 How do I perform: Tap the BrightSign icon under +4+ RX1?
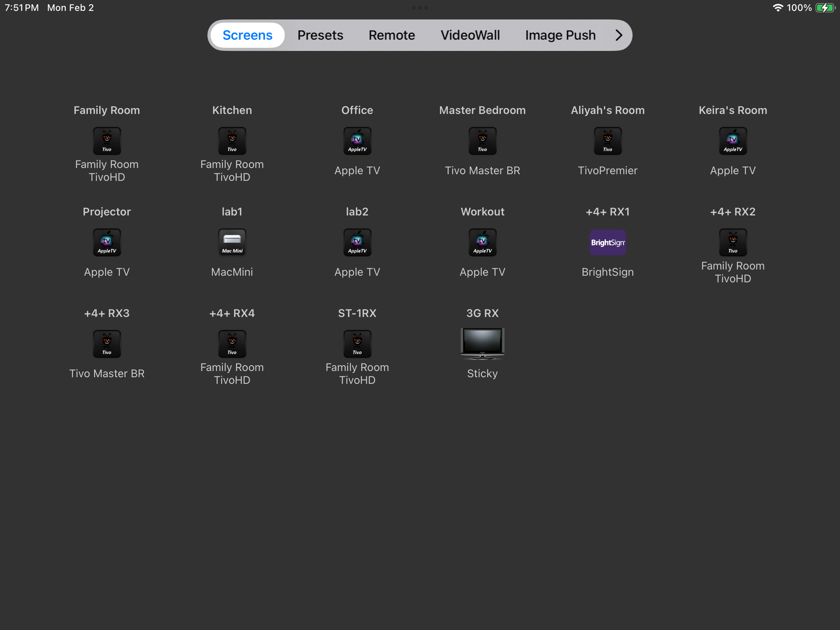(x=607, y=243)
